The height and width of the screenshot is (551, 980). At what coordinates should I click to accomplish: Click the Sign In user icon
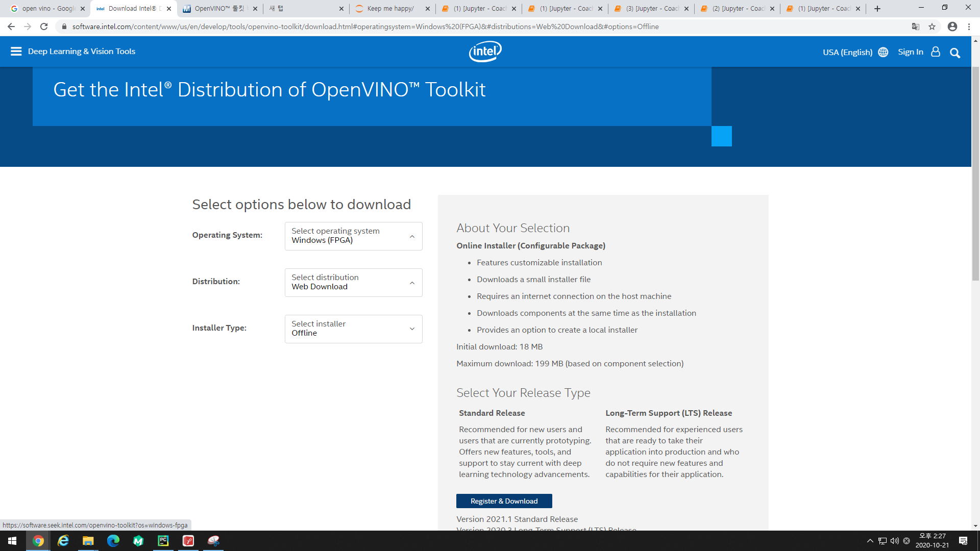point(936,52)
